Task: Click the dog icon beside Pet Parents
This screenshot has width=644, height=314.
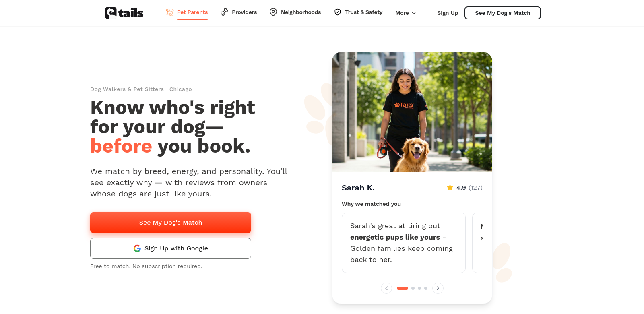Action: click(x=170, y=12)
